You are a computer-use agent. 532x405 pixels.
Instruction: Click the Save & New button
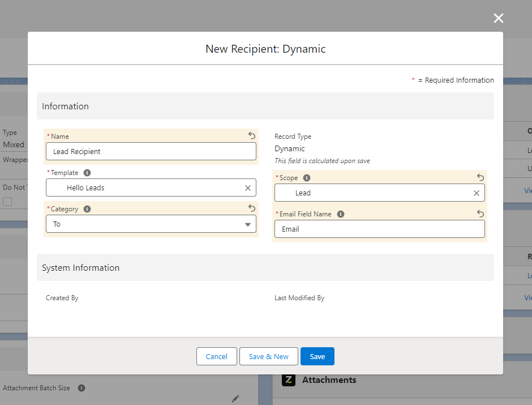[269, 356]
